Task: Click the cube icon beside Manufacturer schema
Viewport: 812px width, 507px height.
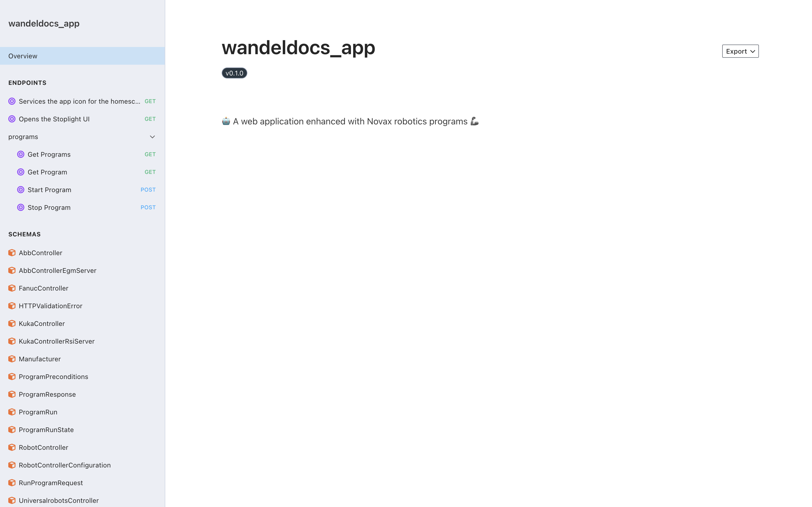Action: (x=12, y=359)
